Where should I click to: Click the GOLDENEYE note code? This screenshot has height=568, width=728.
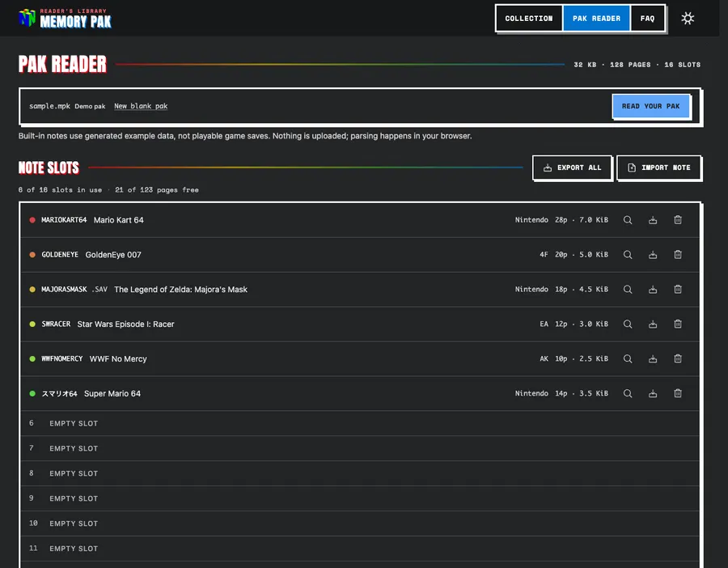pyautogui.click(x=60, y=255)
